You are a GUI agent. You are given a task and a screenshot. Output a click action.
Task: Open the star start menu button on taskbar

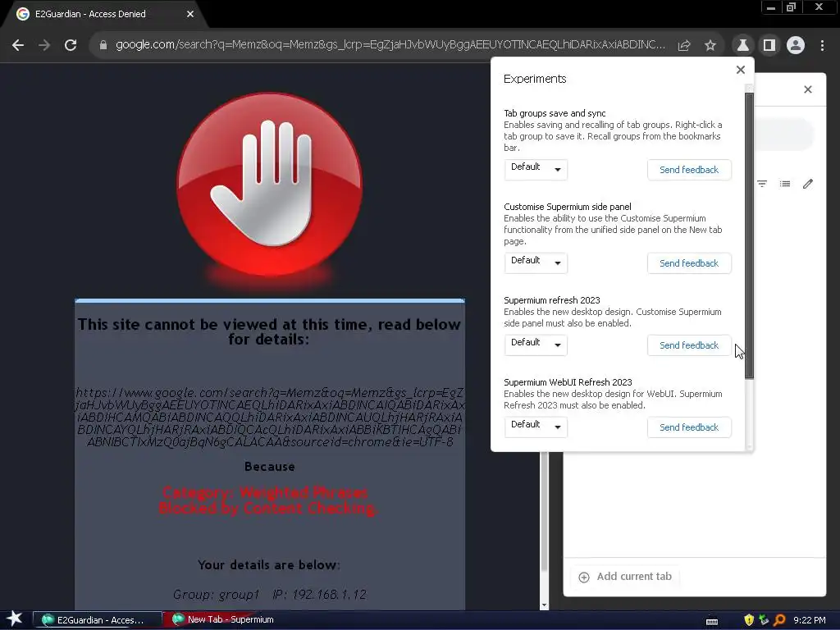pyautogui.click(x=15, y=619)
